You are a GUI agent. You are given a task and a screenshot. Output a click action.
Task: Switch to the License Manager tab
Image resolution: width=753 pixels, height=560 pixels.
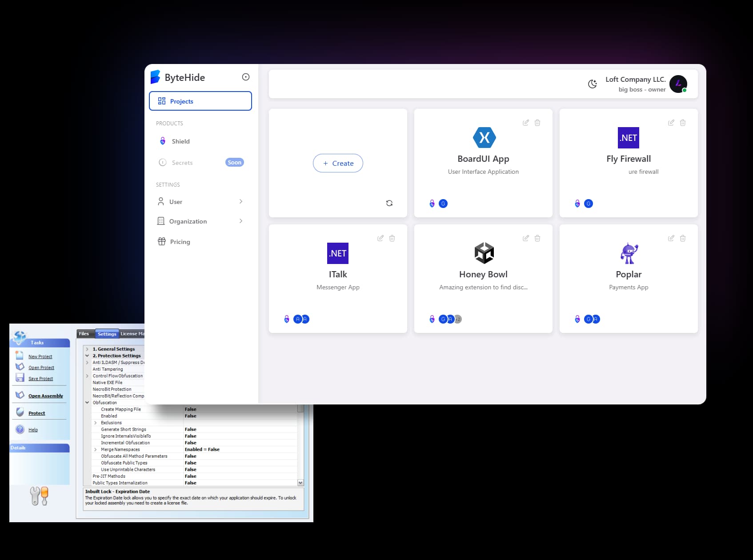point(132,334)
